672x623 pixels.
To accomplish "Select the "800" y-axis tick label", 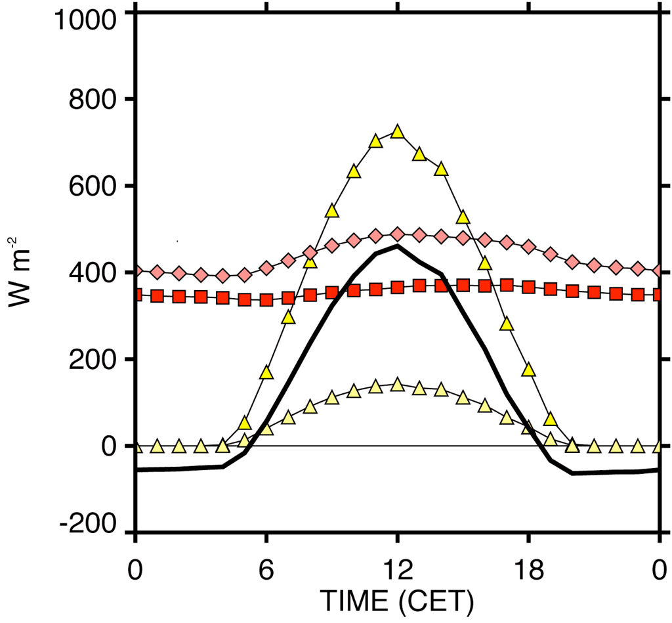I will [x=93, y=100].
